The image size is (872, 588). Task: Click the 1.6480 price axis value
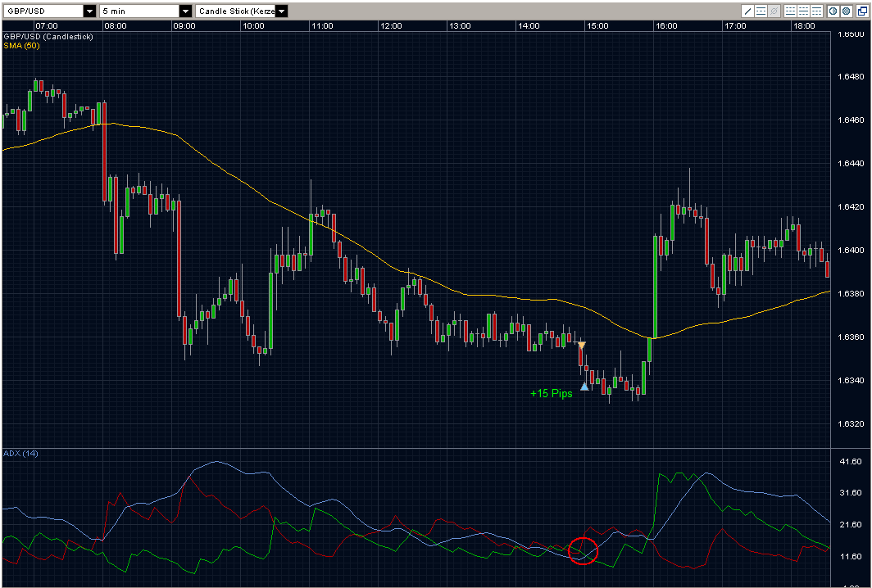tap(851, 77)
